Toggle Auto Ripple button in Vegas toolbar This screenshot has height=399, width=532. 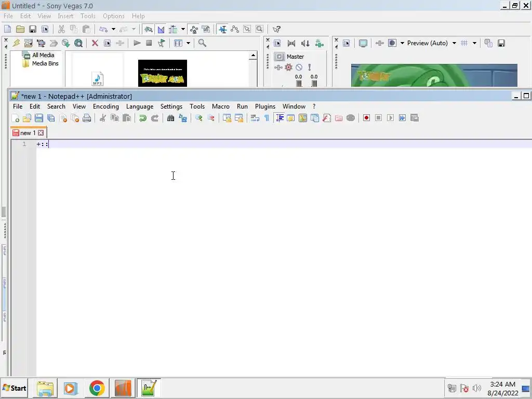pos(174,29)
